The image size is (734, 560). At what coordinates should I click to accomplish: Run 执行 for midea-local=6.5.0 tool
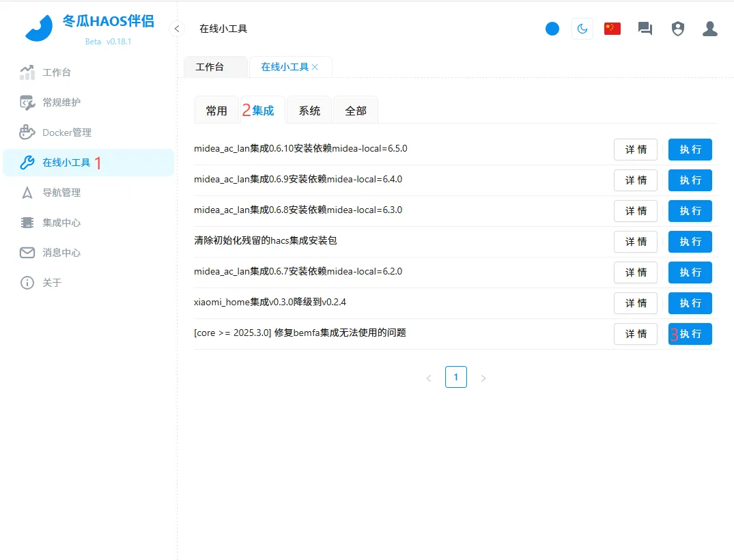pyautogui.click(x=690, y=150)
